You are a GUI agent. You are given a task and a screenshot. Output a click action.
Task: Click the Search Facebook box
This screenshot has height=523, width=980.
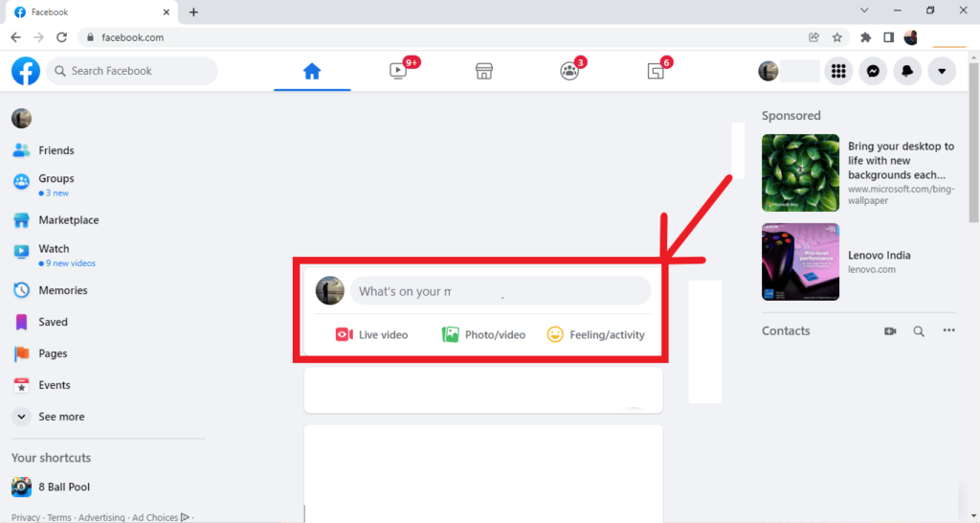tap(132, 71)
